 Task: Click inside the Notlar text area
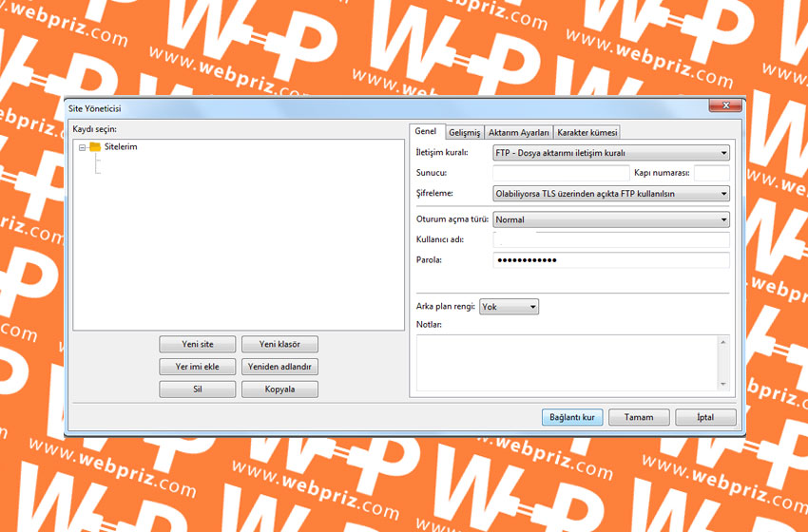567,363
